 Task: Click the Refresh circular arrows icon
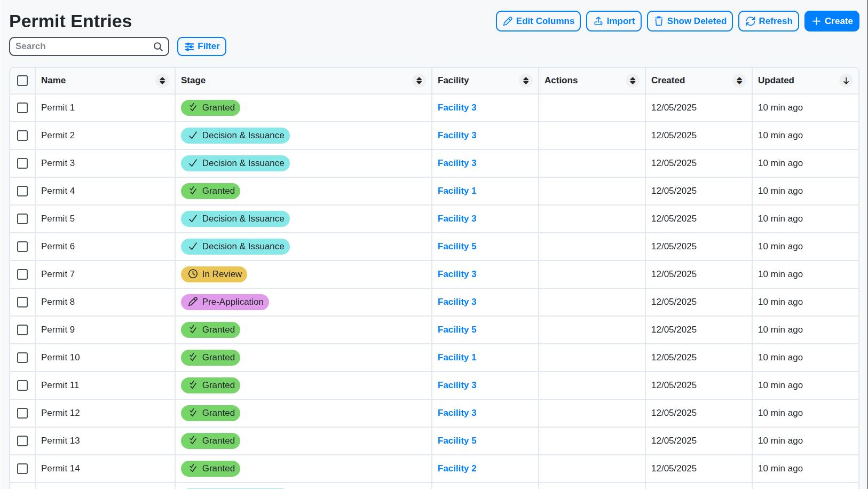pyautogui.click(x=751, y=21)
